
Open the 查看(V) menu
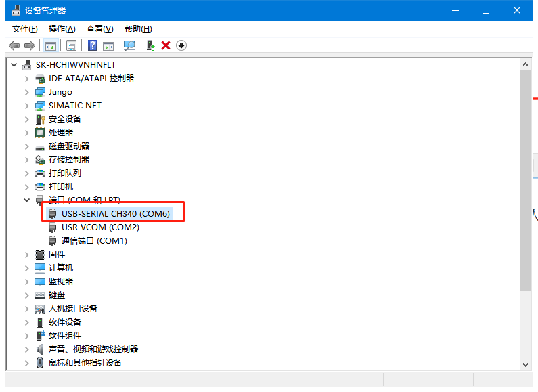click(99, 29)
